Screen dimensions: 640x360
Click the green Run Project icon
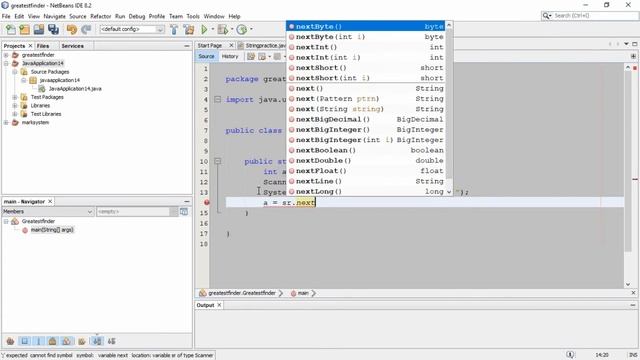click(204, 29)
